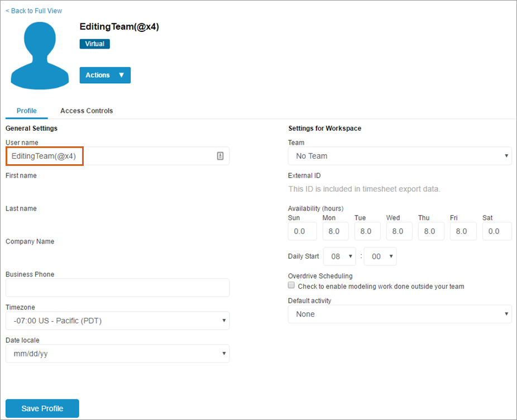This screenshot has height=420, width=517.
Task: Click the Sunday availability hours field
Action: (x=302, y=231)
